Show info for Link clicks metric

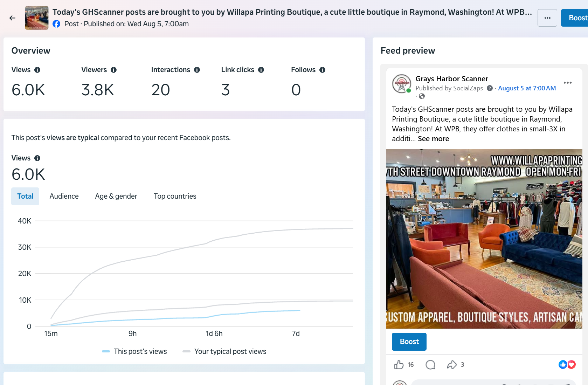coord(261,70)
